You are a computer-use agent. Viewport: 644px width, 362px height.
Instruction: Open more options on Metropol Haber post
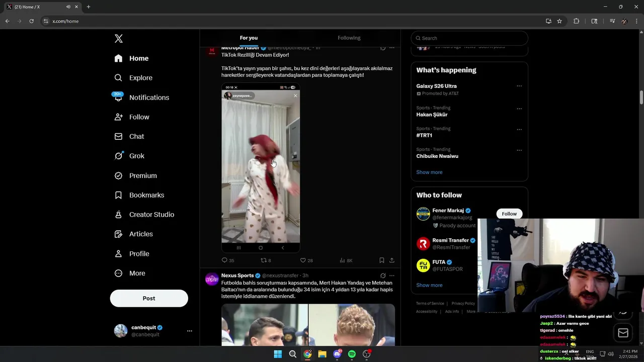(x=392, y=48)
